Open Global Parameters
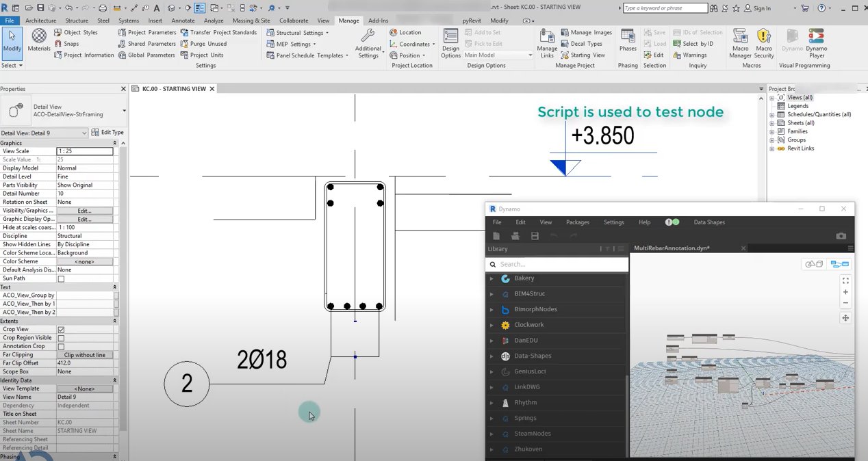Screen dimensions: 868x461 (145, 55)
